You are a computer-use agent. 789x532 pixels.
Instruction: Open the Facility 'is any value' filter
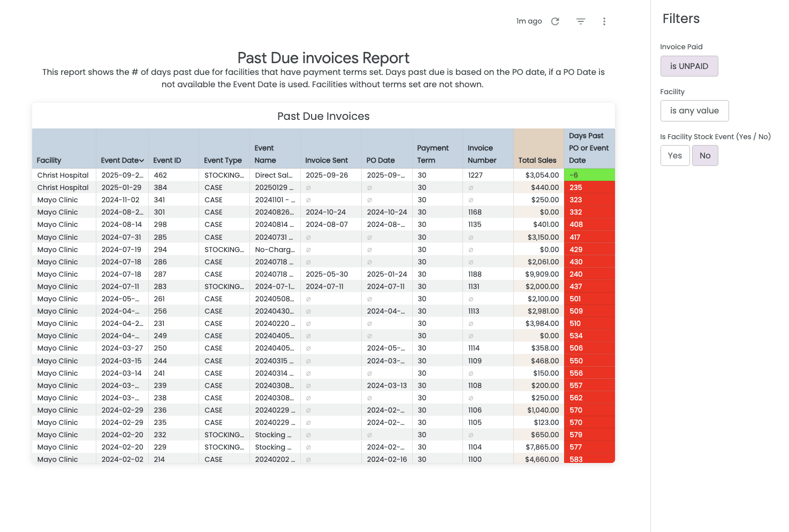(x=694, y=111)
